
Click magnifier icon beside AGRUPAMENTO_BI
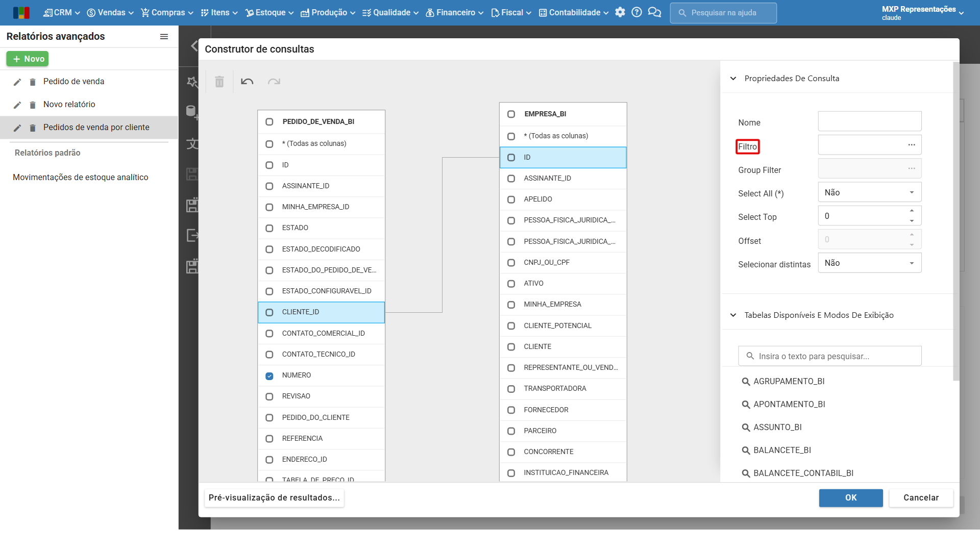click(746, 382)
